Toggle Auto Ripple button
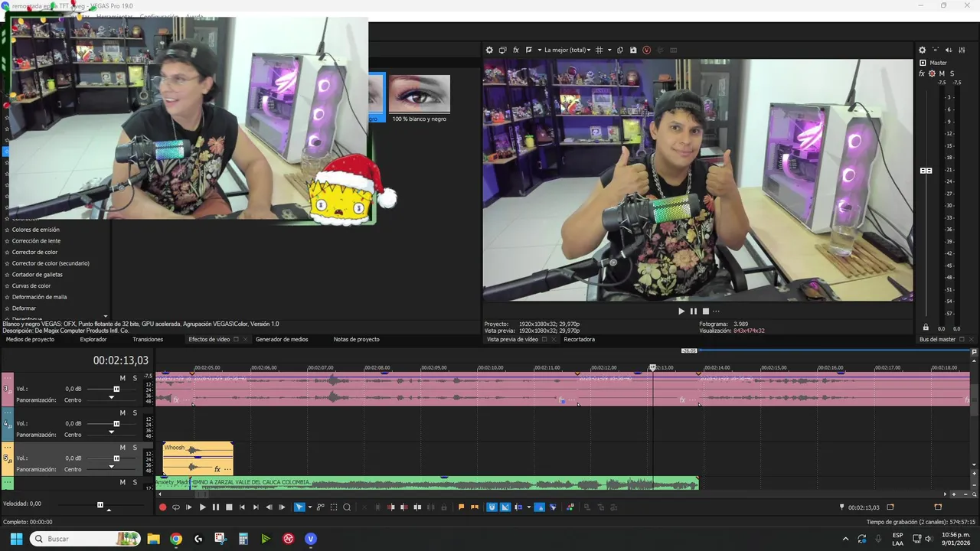The width and height of the screenshot is (980, 551). coord(518,507)
